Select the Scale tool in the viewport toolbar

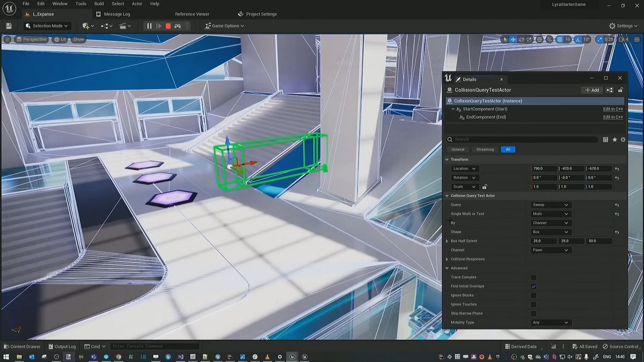pos(529,39)
